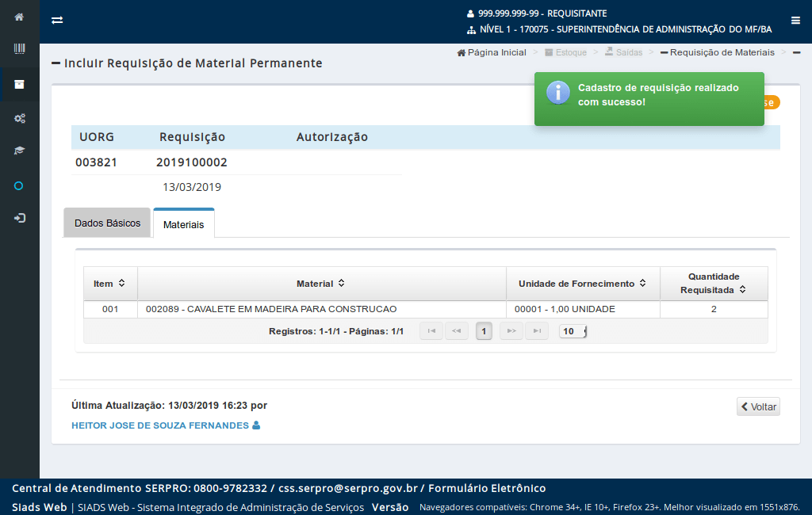Screen dimensions: 812x515
Task: Click the Autorização column header
Action: pyautogui.click(x=332, y=137)
